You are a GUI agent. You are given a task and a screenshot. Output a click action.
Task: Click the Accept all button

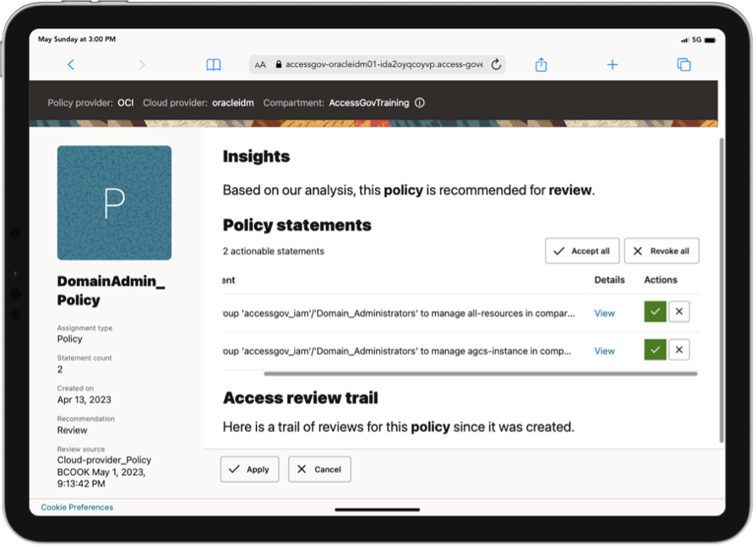[x=582, y=250]
